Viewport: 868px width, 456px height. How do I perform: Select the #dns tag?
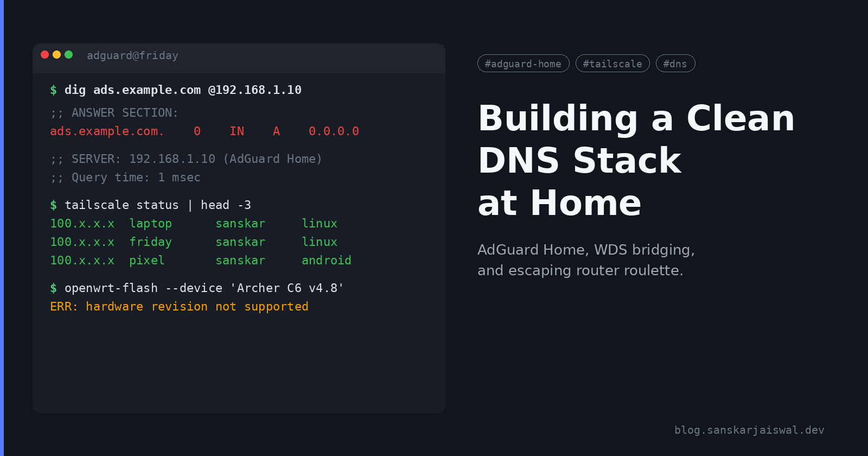click(x=675, y=64)
